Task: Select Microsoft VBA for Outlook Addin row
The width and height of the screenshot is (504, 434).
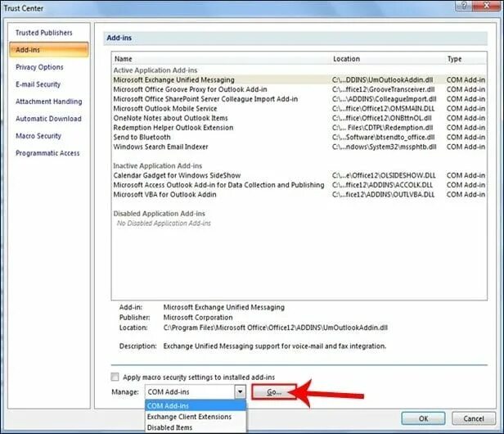Action: 299,195
